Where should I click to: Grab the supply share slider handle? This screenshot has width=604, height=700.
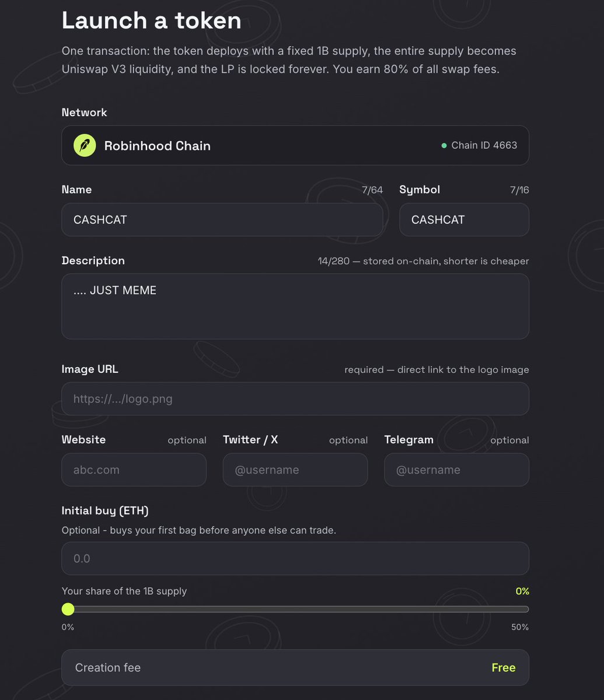coord(68,609)
